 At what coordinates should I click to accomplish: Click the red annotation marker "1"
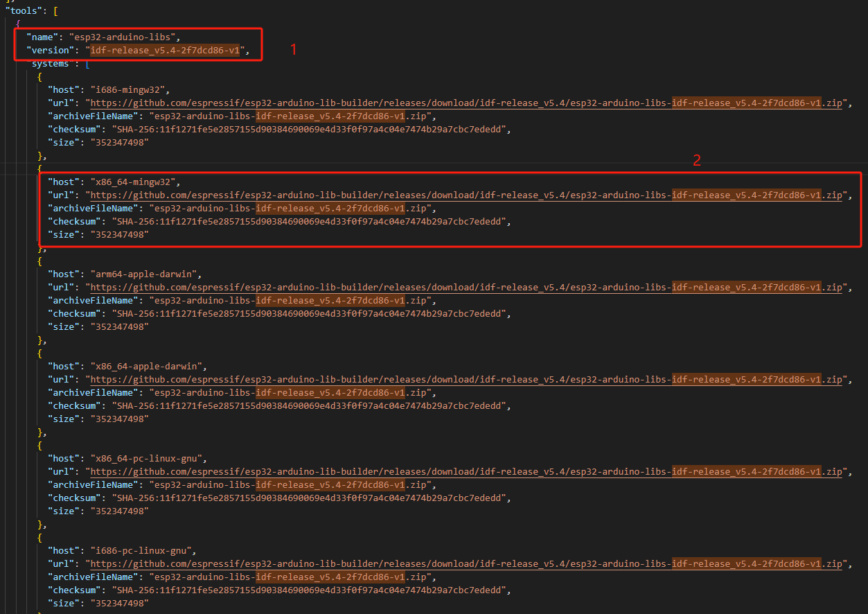tap(294, 49)
